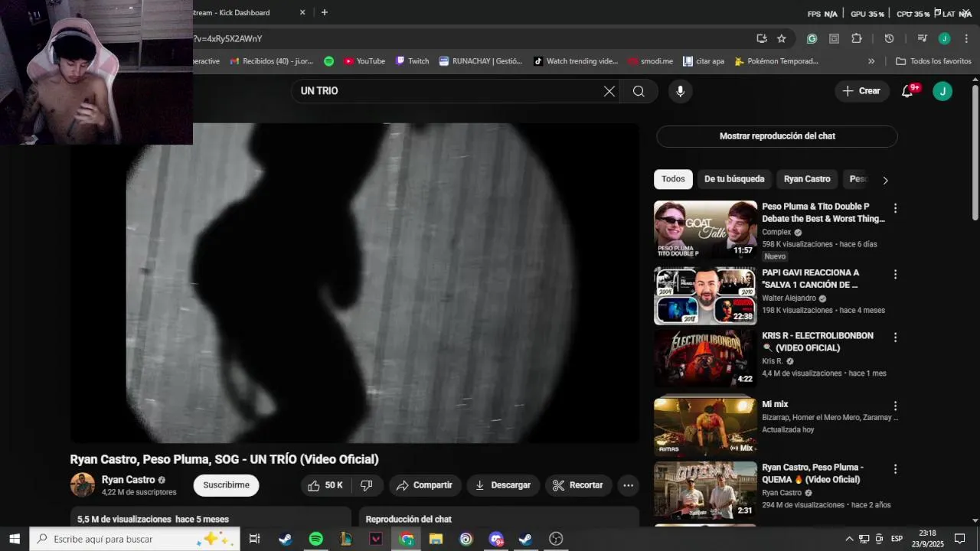Open a new browser tab

pos(325,12)
